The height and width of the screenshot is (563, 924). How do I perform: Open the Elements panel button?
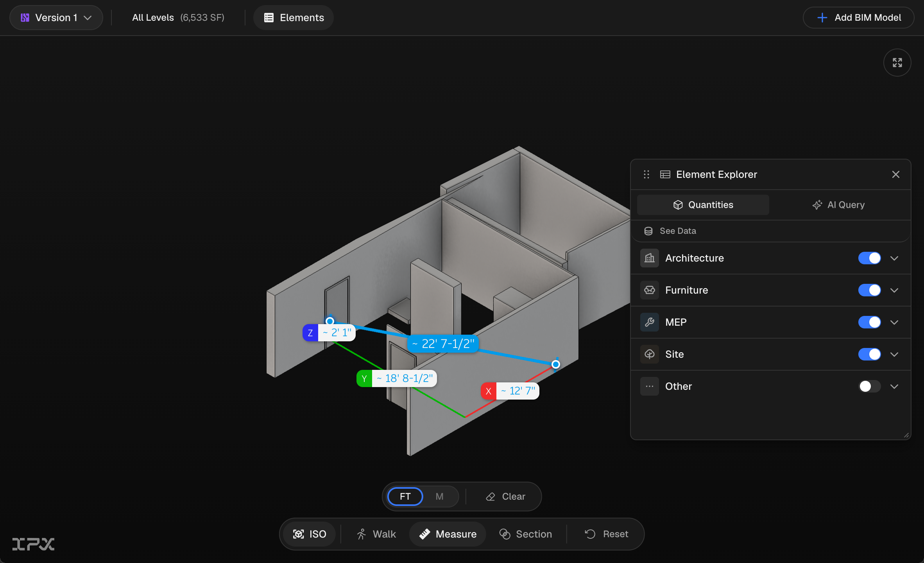(294, 18)
